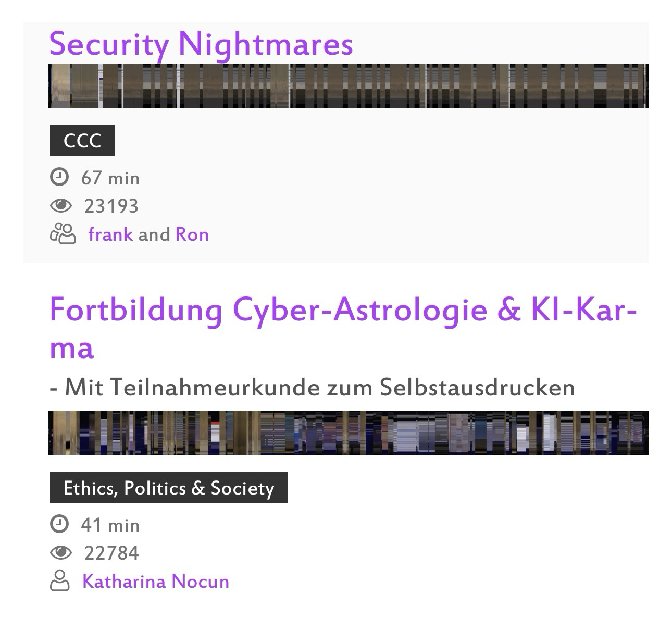Click the eye icon beside 22784 views
Viewport: 672px width, 618px height.
61,552
